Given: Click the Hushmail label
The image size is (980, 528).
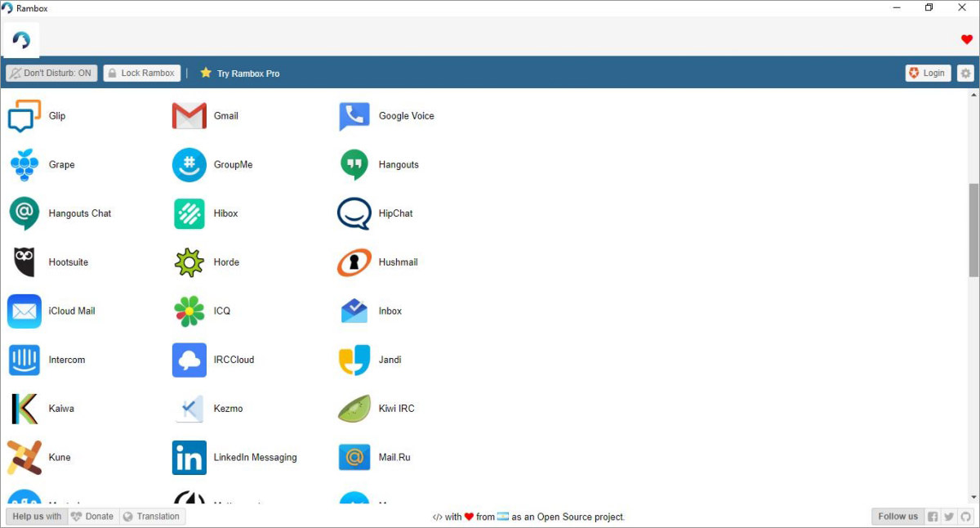Looking at the screenshot, I should pyautogui.click(x=399, y=262).
